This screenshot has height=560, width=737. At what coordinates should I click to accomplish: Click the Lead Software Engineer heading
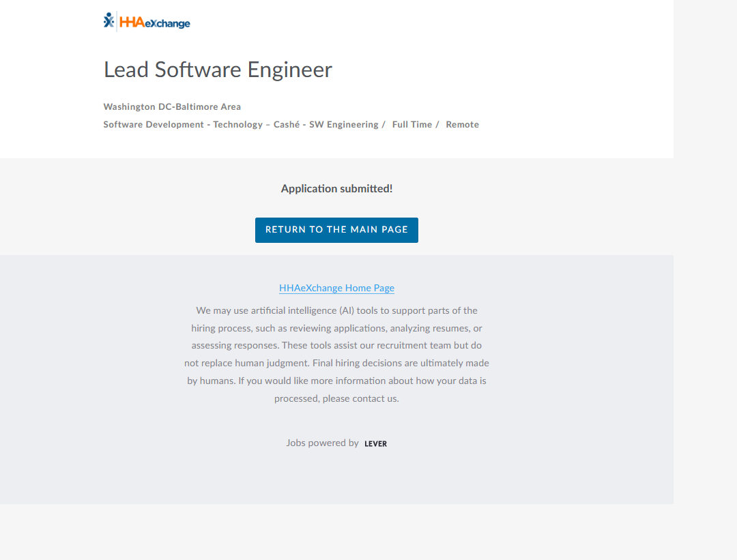click(218, 70)
